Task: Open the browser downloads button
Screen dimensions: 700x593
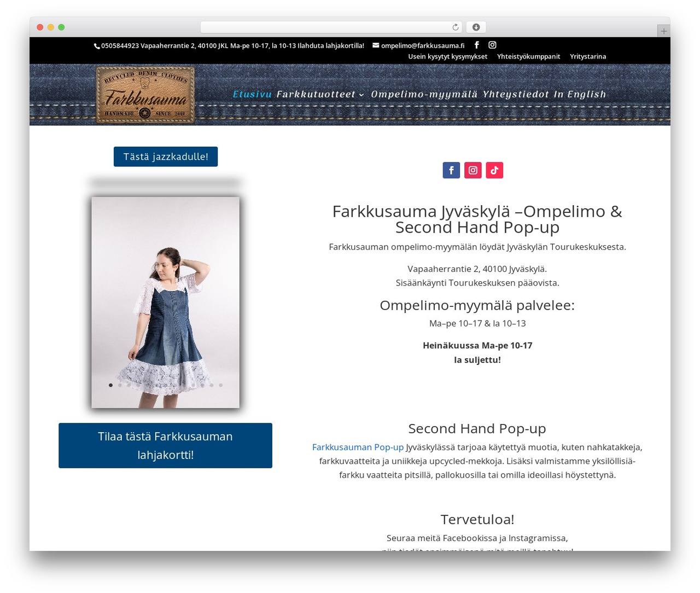Action: click(476, 27)
